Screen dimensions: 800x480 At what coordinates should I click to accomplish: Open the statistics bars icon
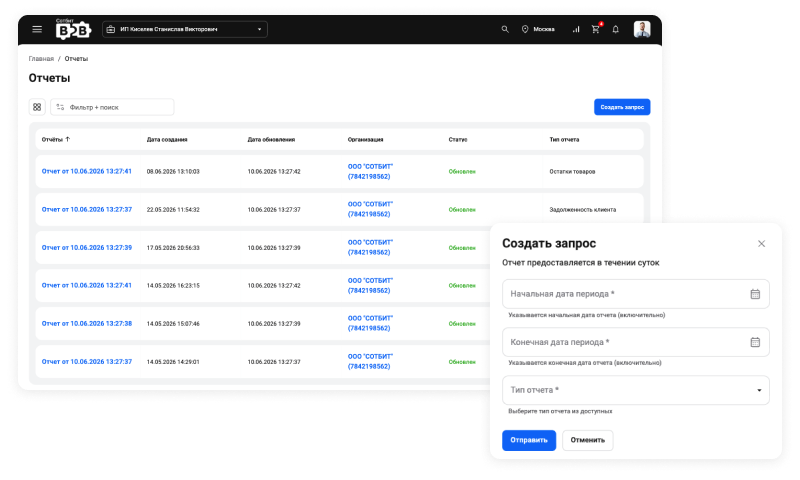[576, 29]
